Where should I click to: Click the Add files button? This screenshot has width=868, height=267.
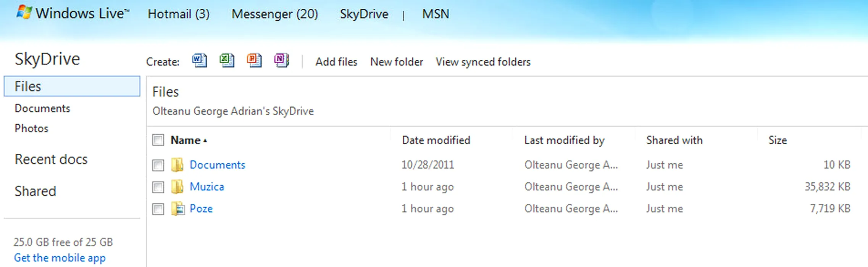pyautogui.click(x=336, y=62)
